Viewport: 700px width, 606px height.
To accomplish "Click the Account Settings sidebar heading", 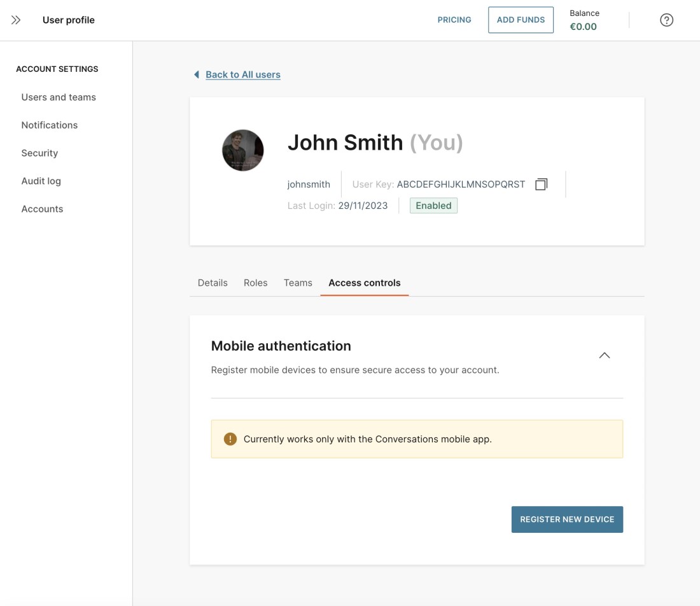I will (57, 69).
